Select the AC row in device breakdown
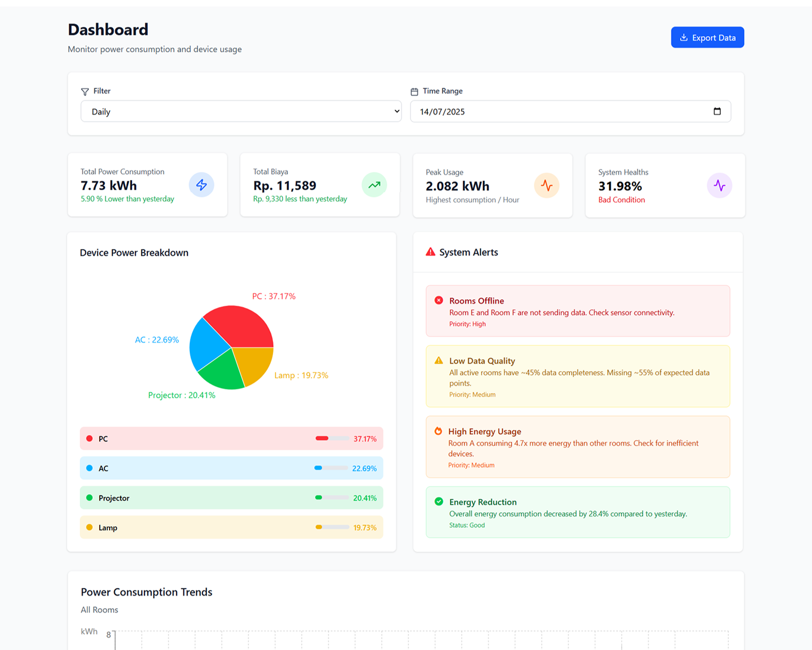This screenshot has height=650, width=812. point(231,468)
